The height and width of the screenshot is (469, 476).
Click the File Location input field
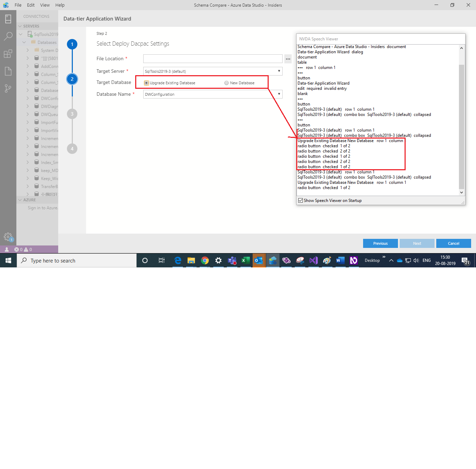click(213, 58)
